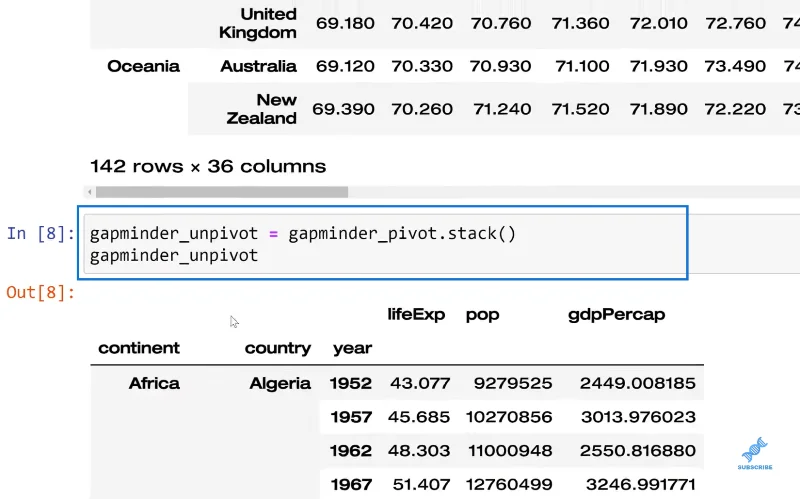This screenshot has height=499, width=800.
Task: Click lifeExp value 51.407
Action: (x=421, y=484)
